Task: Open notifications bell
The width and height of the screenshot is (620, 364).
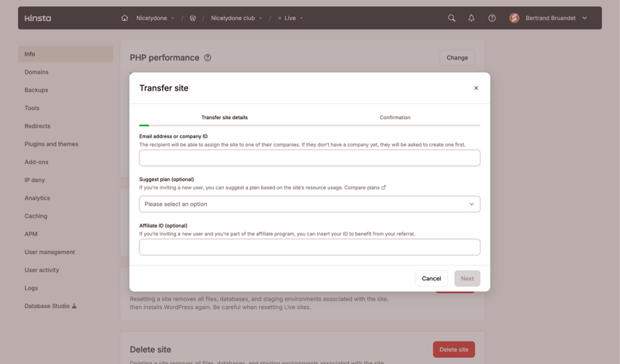Action: point(471,18)
